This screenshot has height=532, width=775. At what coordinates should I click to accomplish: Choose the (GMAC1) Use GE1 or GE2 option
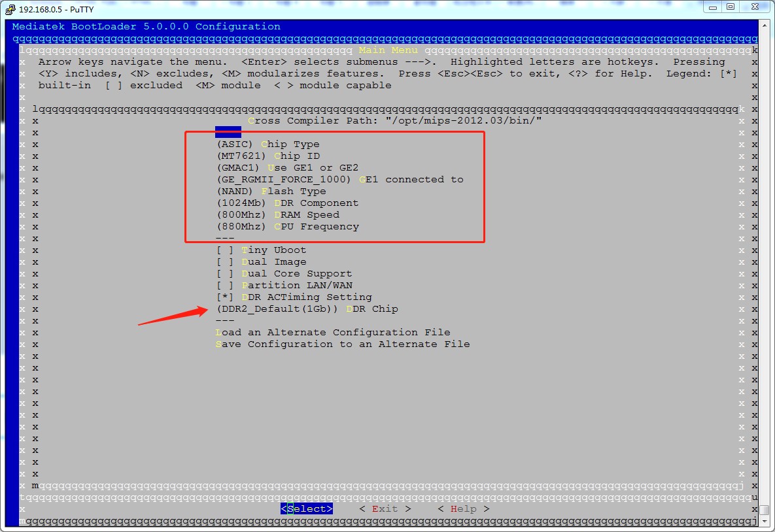[288, 168]
